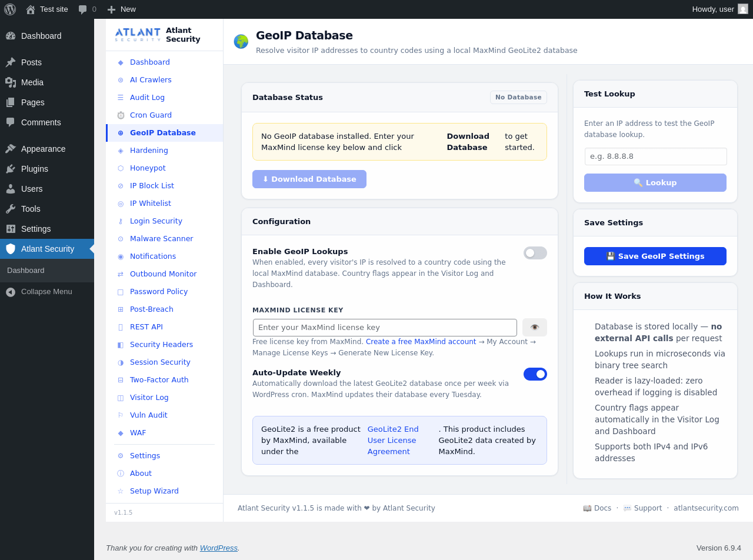Click the globe icon beside GeoIP Database heading
Image resolution: width=753 pixels, height=560 pixels.
coord(241,41)
